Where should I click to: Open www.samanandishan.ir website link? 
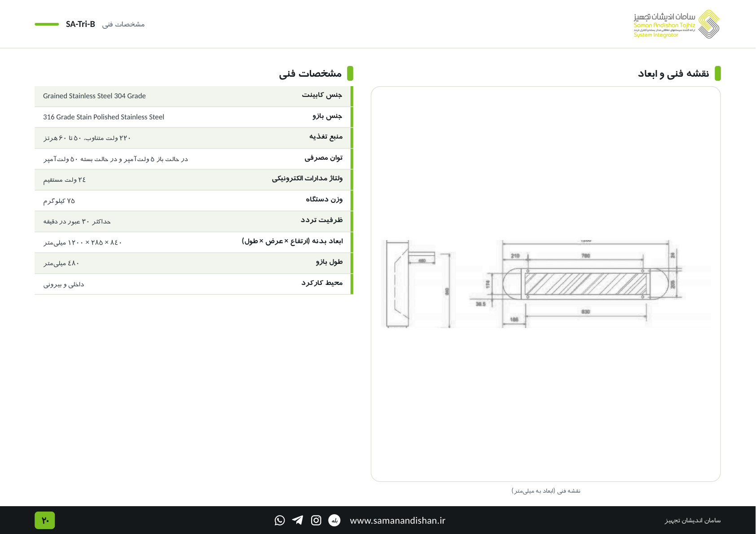point(397,521)
